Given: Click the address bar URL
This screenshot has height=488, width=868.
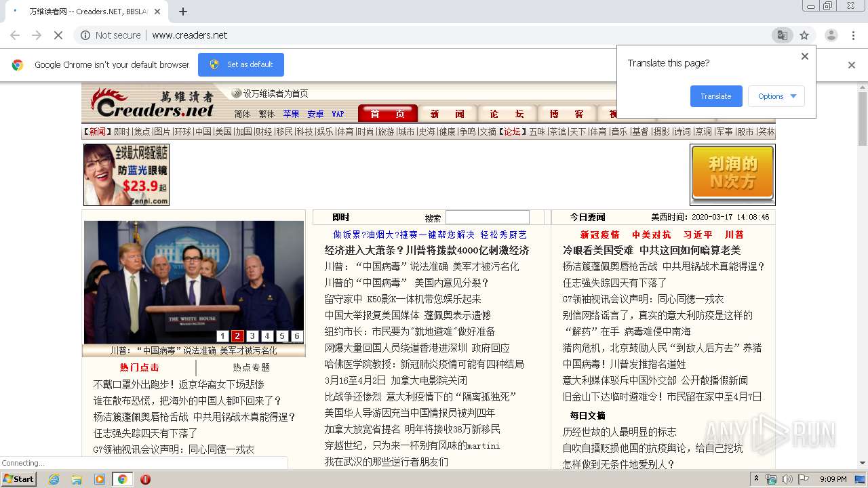Looking at the screenshot, I should (x=189, y=35).
